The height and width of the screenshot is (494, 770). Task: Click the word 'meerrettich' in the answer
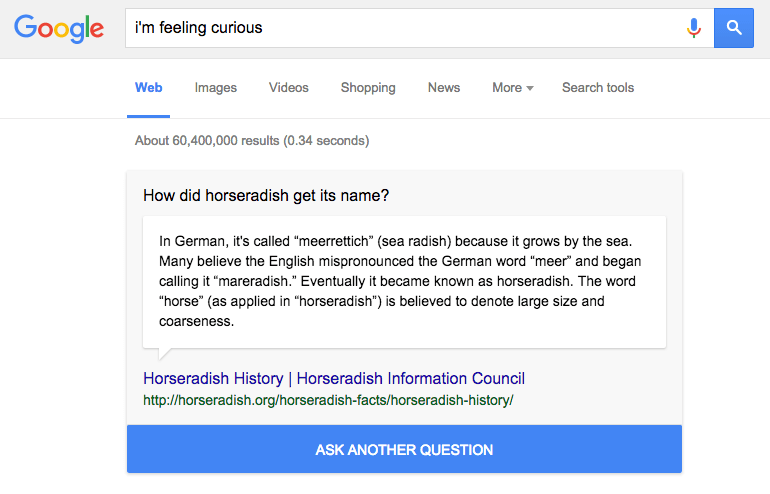click(x=333, y=242)
